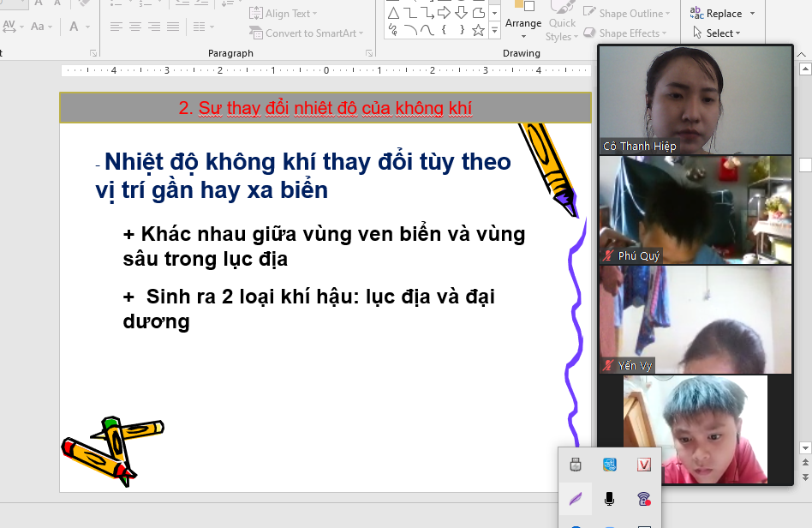Viewport: 812px width, 528px height.
Task: Open the red V tray icon
Action: click(644, 465)
